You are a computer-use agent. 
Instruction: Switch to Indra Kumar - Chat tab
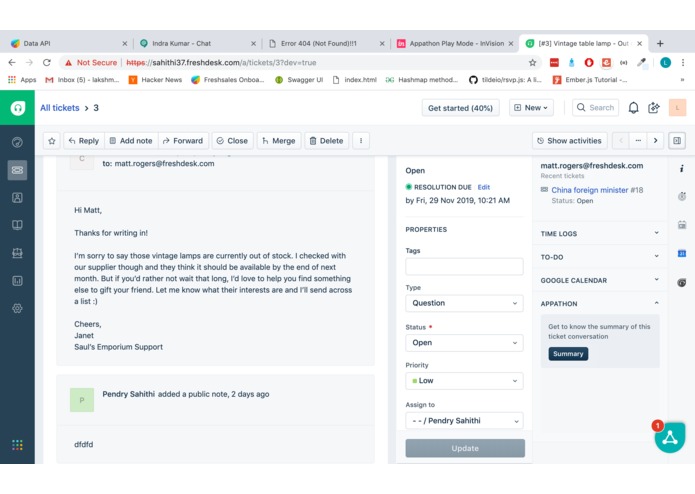(197, 43)
